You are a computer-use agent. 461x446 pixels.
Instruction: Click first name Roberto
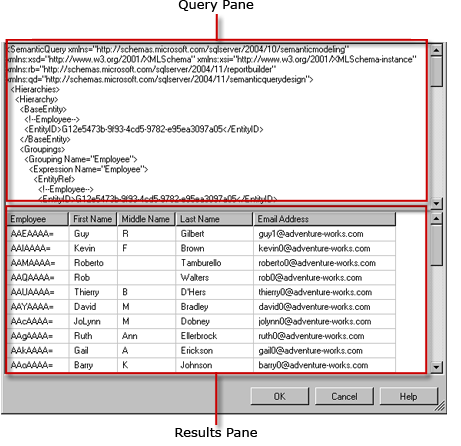89,263
